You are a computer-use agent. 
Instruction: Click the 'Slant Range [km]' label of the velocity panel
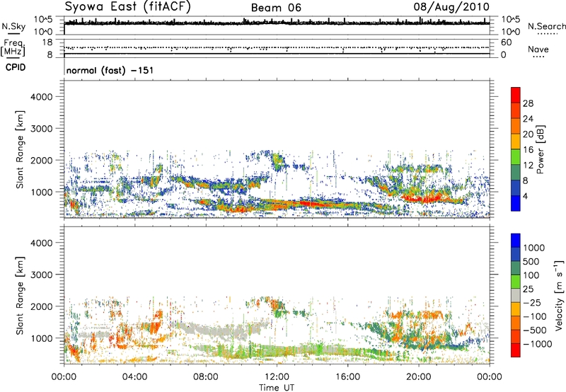[x=20, y=295]
